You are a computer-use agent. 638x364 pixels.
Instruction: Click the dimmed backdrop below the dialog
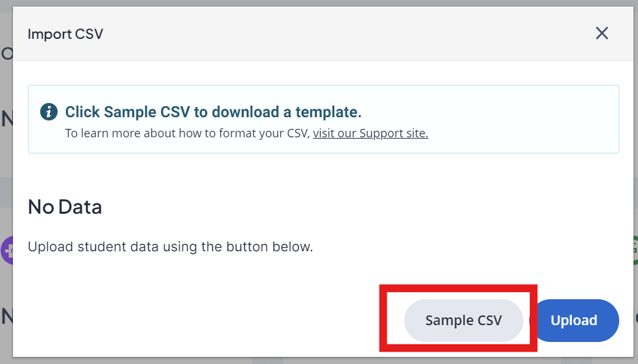[319, 361]
